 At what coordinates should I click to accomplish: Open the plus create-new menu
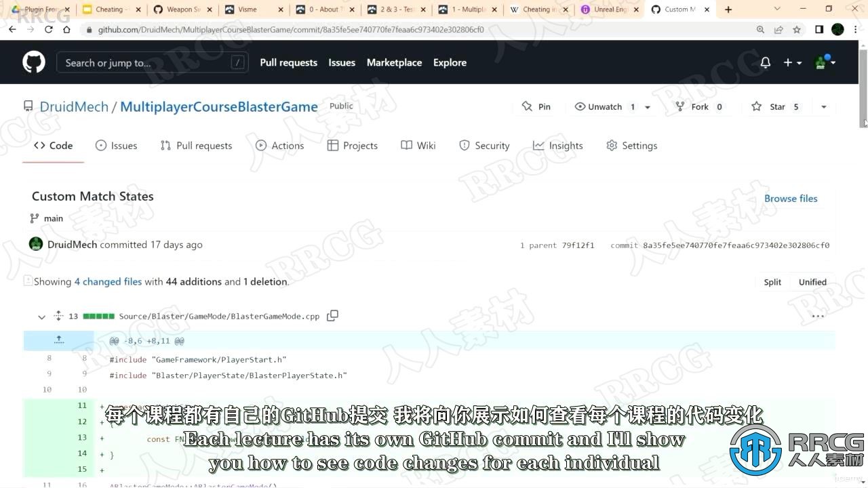pos(793,62)
